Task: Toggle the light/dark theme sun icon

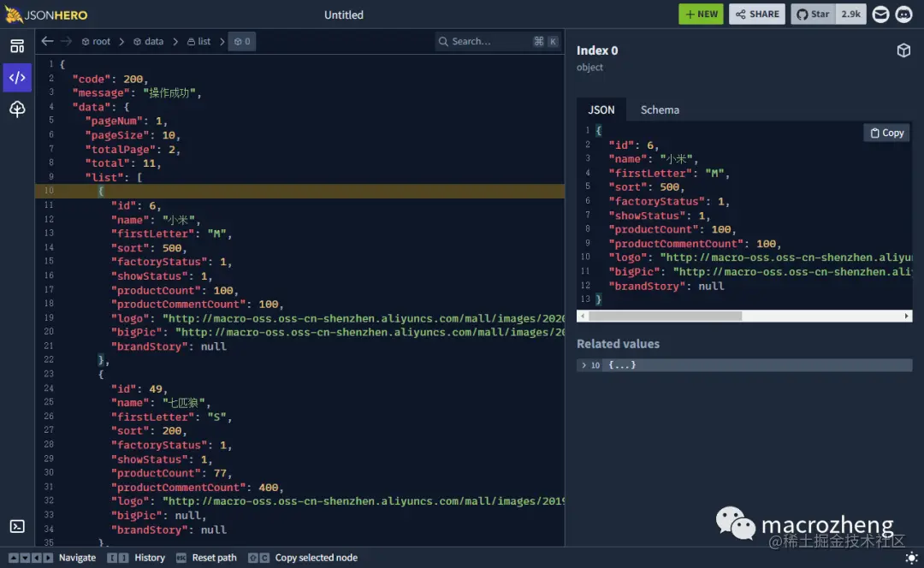Action: pos(911,558)
